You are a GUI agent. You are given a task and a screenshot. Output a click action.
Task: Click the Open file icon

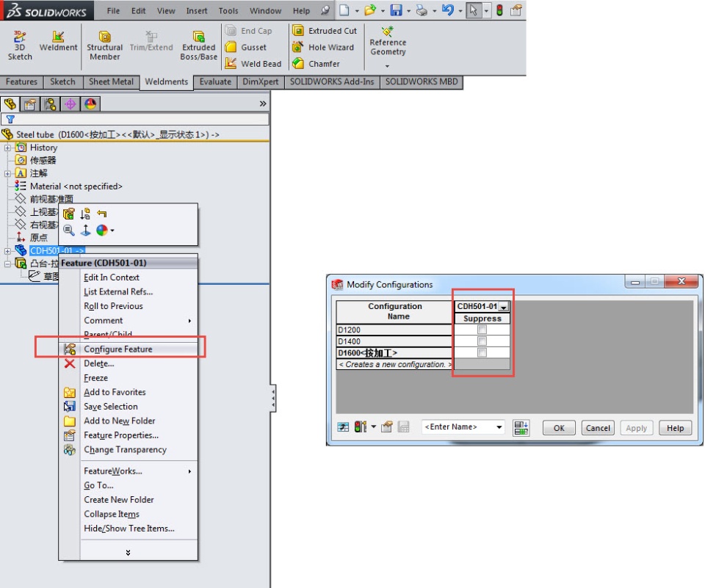370,10
